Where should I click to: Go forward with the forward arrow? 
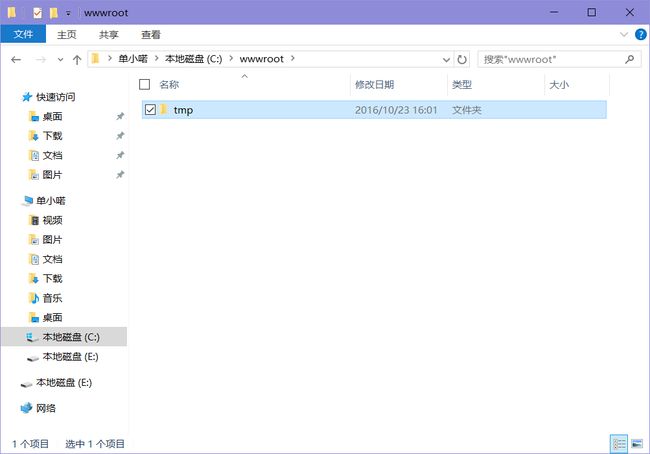[40, 60]
